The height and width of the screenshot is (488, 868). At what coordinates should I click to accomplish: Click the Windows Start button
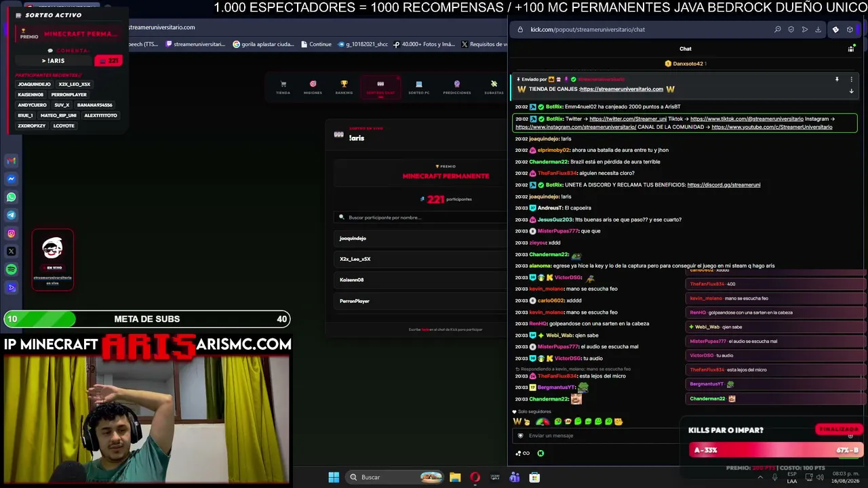pyautogui.click(x=334, y=477)
